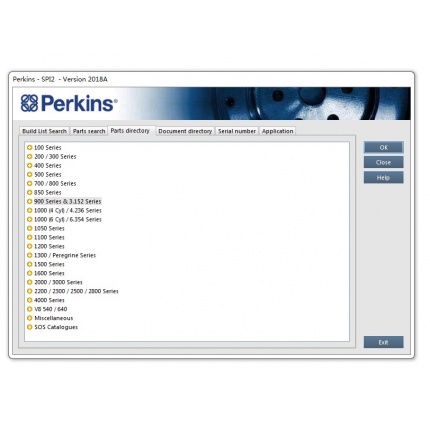
Task: Click the yellow bullet icon beside 100 Series
Action: coord(30,147)
